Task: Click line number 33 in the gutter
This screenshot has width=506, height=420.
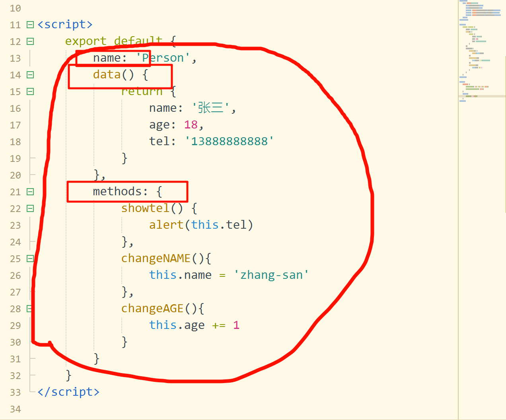Action: [x=15, y=393]
